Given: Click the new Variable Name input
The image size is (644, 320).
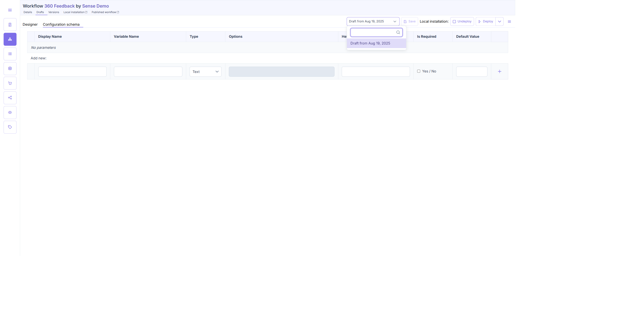Looking at the screenshot, I should [148, 72].
